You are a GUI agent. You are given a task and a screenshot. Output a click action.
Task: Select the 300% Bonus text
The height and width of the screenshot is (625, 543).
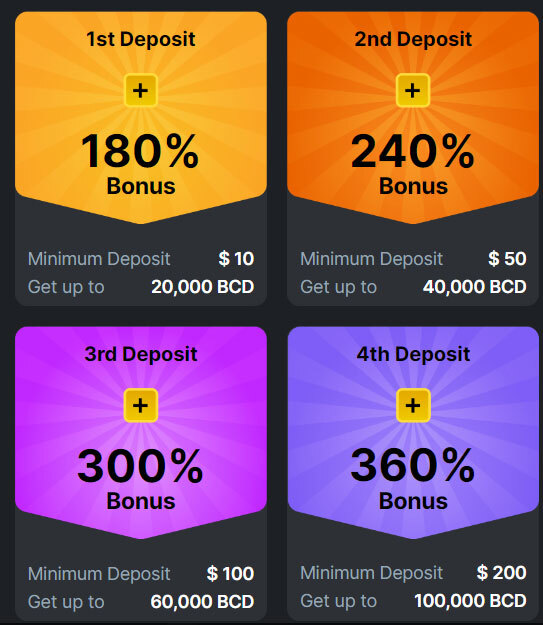pyautogui.click(x=140, y=479)
